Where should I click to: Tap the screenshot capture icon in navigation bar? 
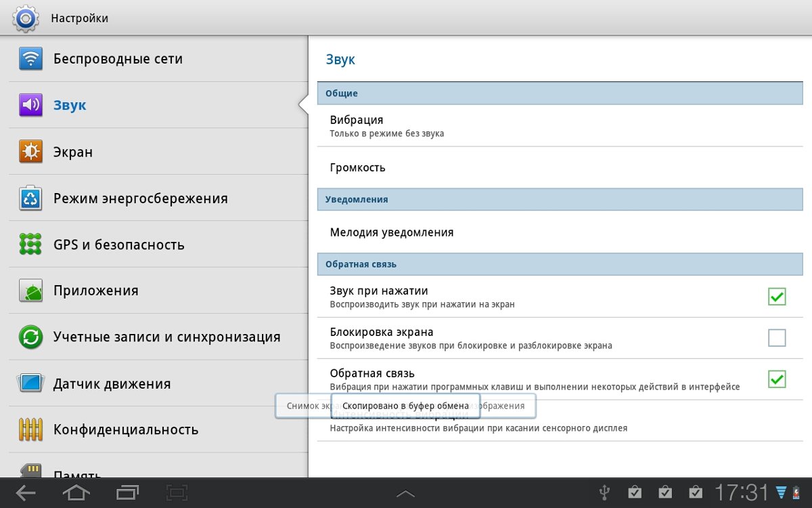tap(177, 492)
